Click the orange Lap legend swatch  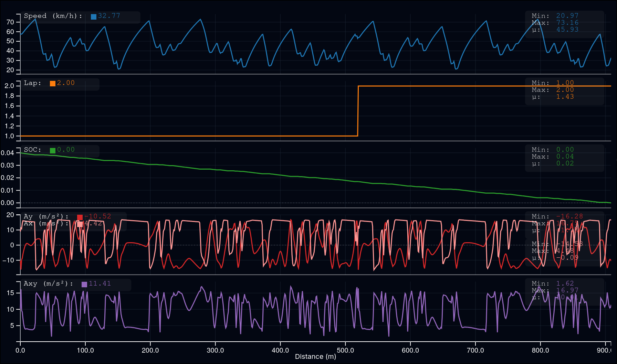click(53, 83)
